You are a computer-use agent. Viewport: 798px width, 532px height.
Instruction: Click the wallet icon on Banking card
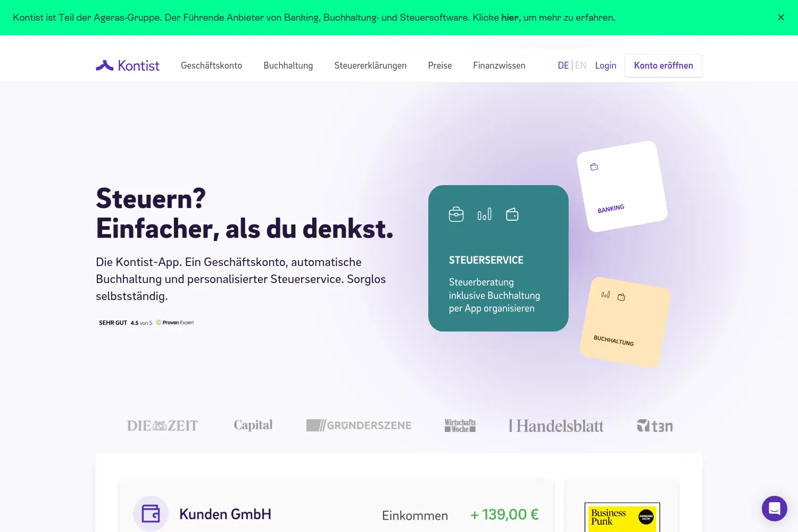(594, 167)
